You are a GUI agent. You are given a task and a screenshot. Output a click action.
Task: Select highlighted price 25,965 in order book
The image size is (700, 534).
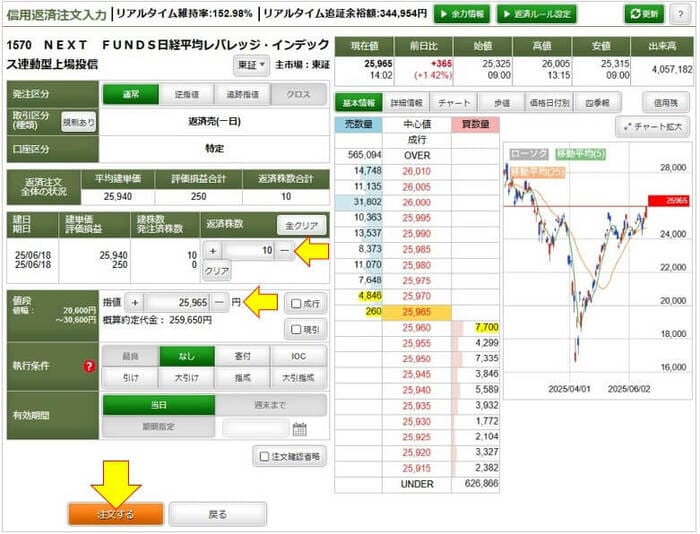pyautogui.click(x=417, y=312)
